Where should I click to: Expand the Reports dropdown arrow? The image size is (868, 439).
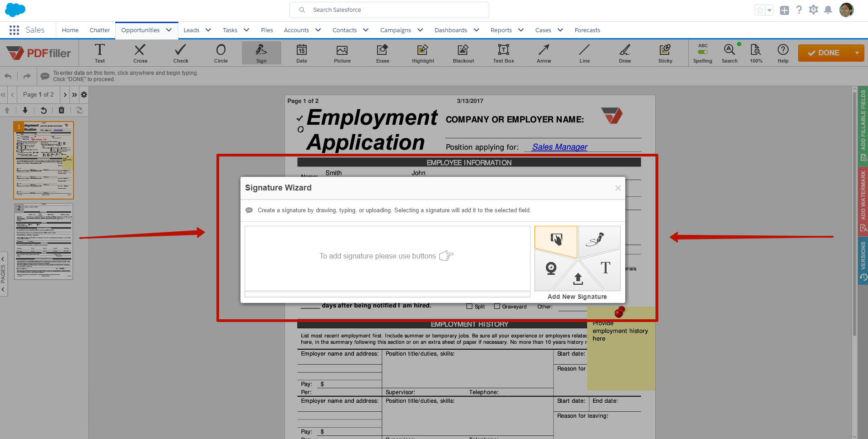click(521, 30)
